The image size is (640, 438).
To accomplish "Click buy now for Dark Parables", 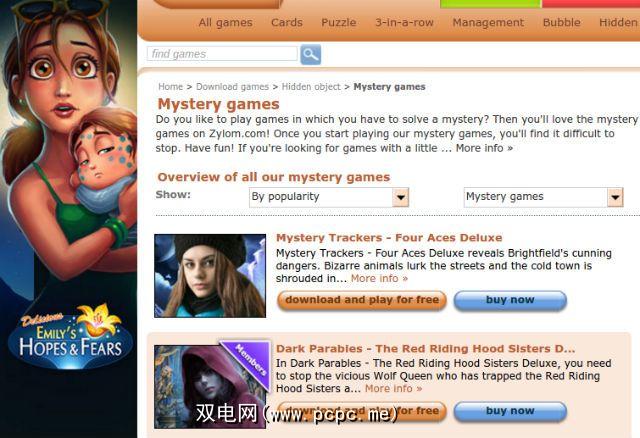I will 510,411.
